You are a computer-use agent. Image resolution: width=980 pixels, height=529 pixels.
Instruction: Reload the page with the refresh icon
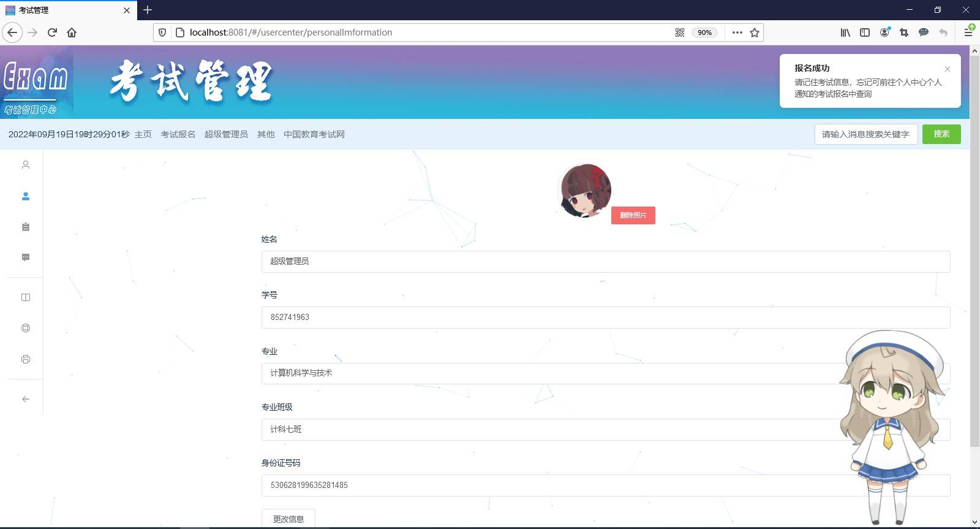(x=52, y=32)
